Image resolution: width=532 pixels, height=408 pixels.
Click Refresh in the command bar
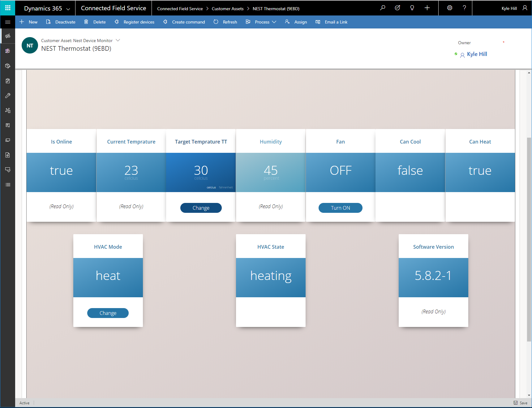click(x=225, y=22)
